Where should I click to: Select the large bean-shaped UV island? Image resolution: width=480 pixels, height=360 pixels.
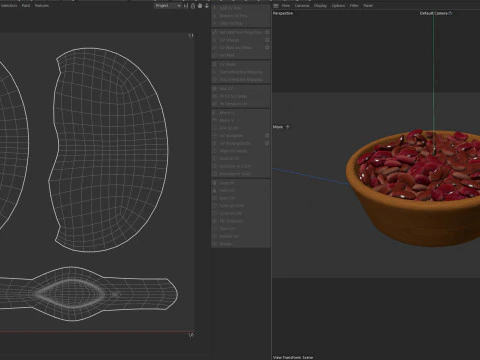coord(108,149)
